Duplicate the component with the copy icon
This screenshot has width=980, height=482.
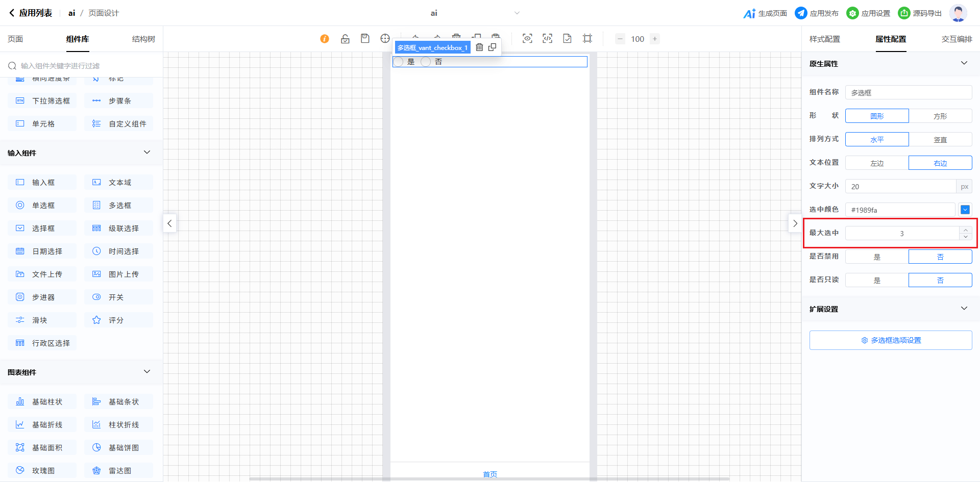pos(492,47)
